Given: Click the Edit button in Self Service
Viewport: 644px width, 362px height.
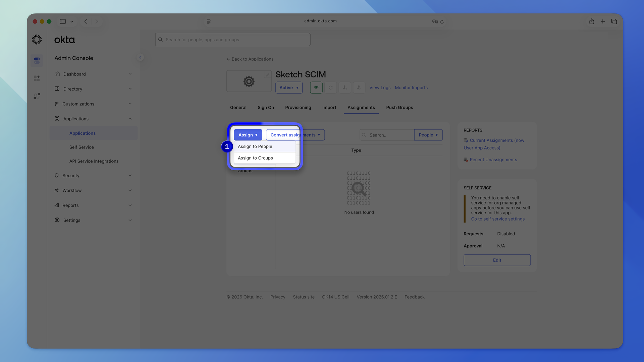Looking at the screenshot, I should pos(497,260).
